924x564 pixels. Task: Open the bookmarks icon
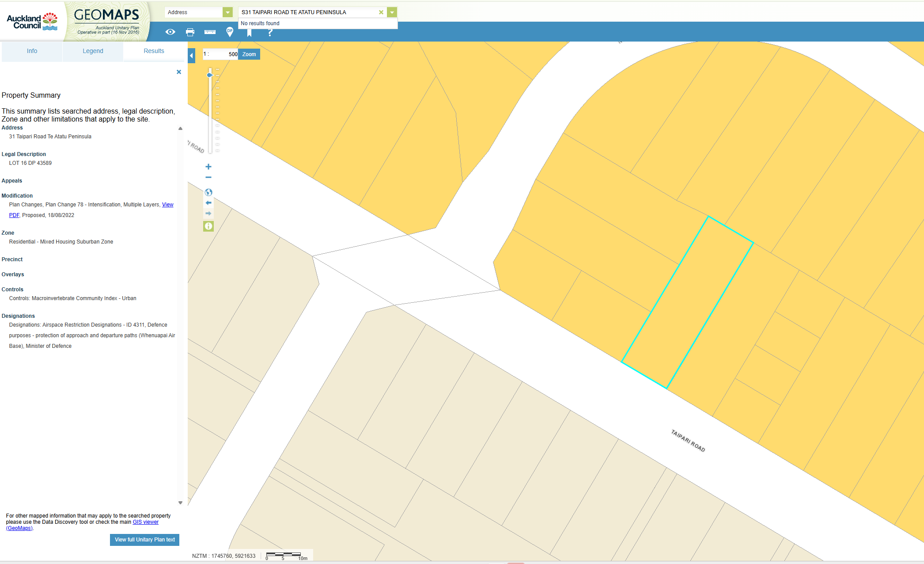click(x=250, y=33)
